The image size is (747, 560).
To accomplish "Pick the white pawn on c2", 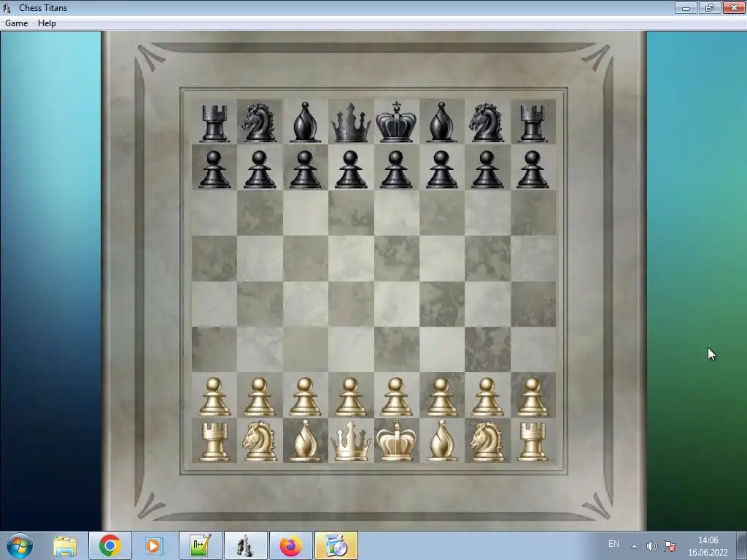I will coord(305,397).
